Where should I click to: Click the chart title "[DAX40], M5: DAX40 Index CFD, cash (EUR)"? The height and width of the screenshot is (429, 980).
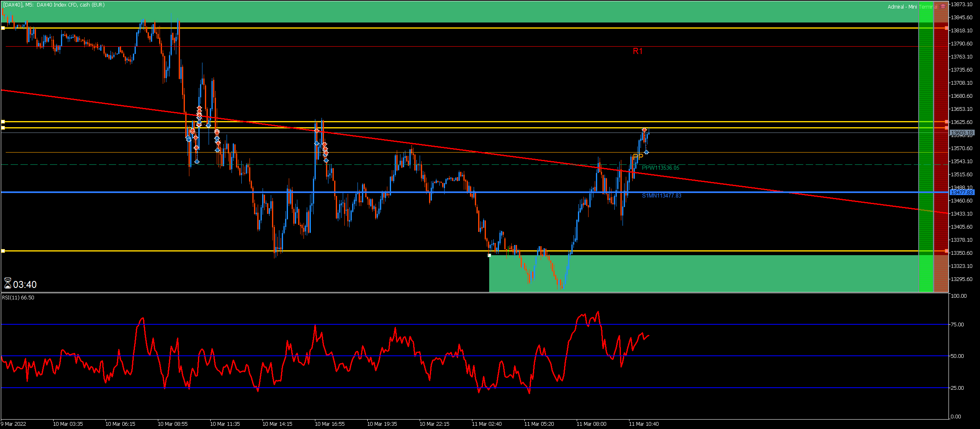[x=54, y=5]
